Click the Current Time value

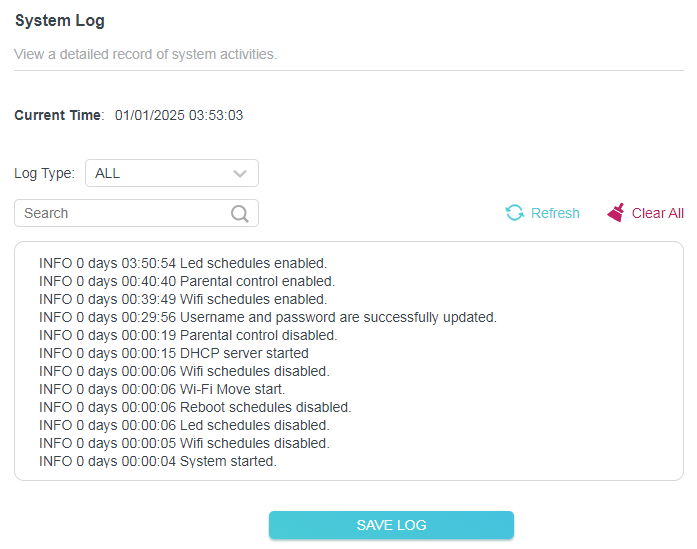(179, 115)
